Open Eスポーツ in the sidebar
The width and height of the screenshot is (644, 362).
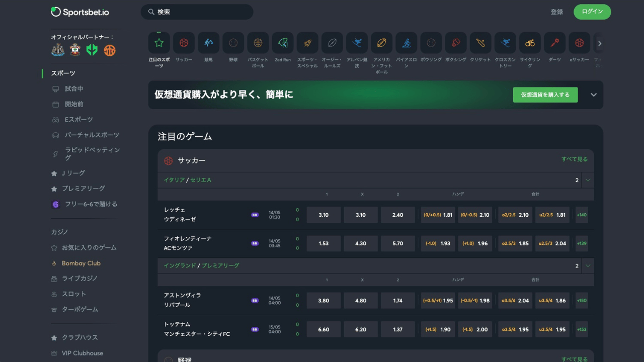tap(79, 120)
